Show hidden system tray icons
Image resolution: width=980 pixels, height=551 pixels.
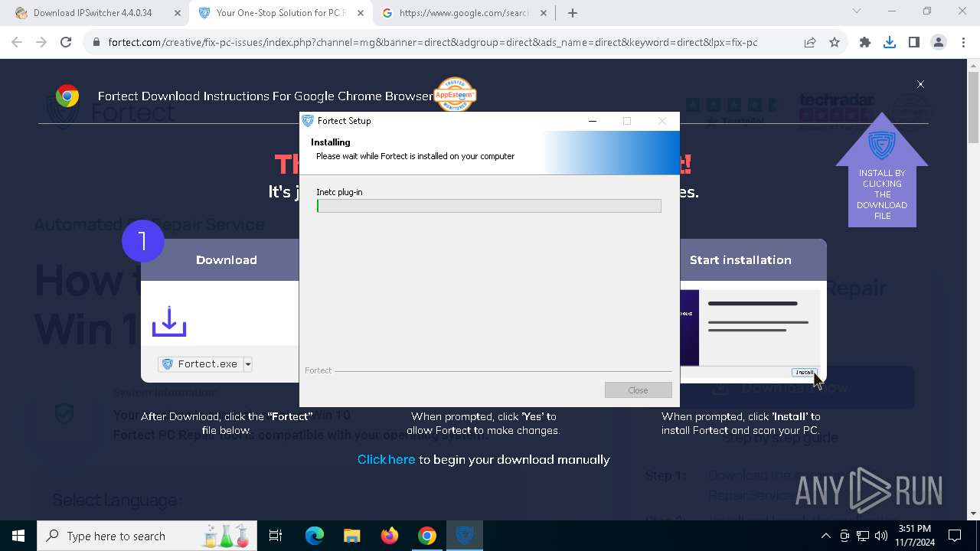tap(826, 536)
